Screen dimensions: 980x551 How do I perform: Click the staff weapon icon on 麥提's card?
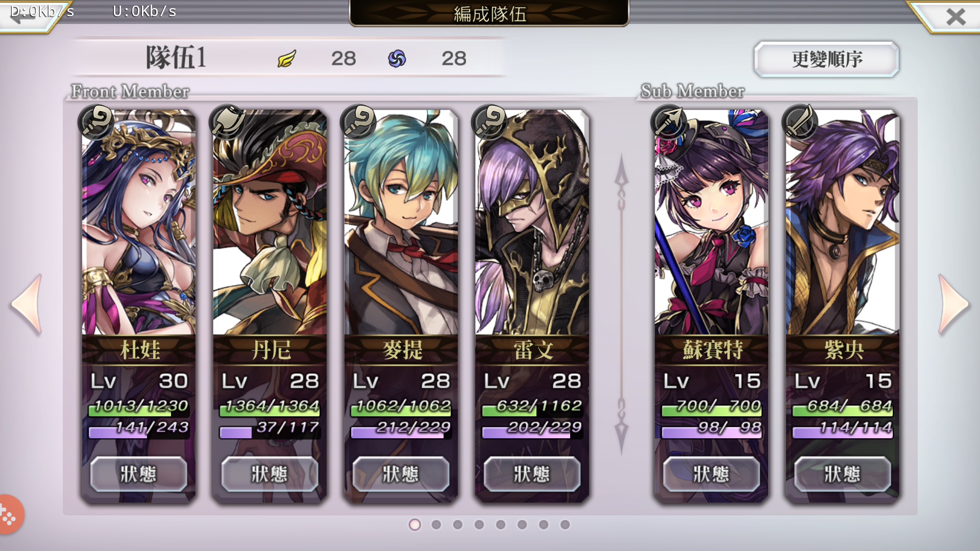(358, 122)
